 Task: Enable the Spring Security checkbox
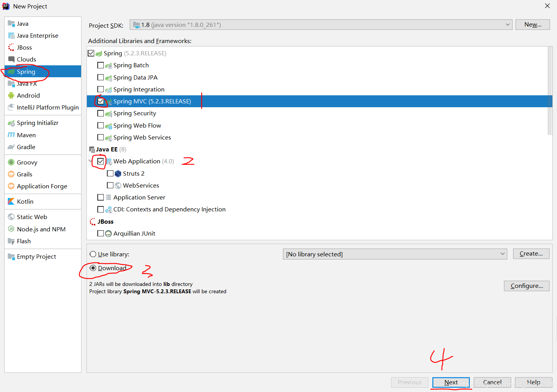(101, 113)
